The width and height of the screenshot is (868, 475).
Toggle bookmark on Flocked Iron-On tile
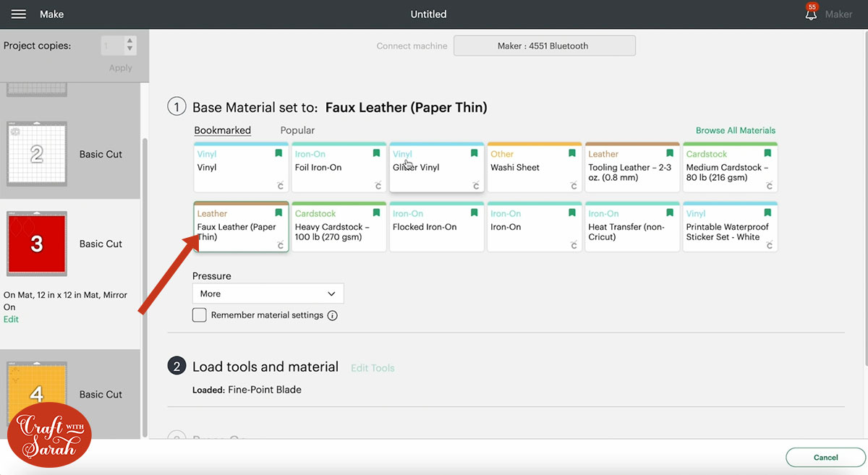pos(475,213)
